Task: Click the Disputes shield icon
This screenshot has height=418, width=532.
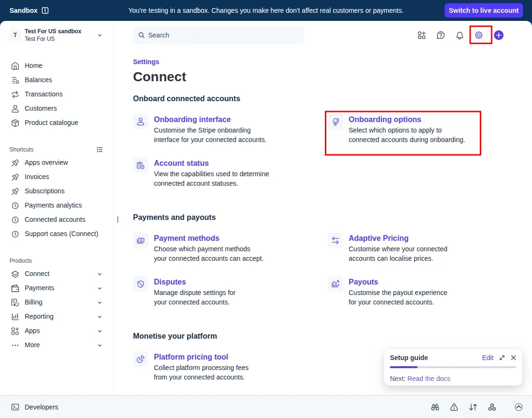Action: [x=141, y=284]
